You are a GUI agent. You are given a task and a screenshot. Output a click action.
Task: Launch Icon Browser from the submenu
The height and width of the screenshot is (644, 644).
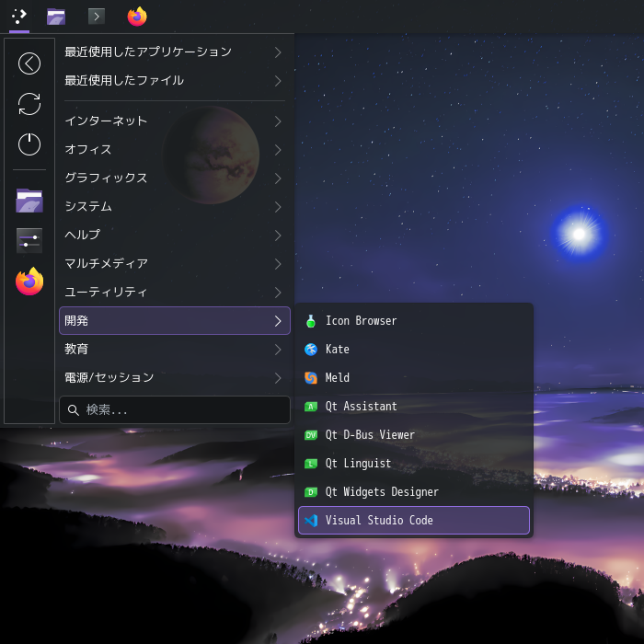pyautogui.click(x=414, y=321)
